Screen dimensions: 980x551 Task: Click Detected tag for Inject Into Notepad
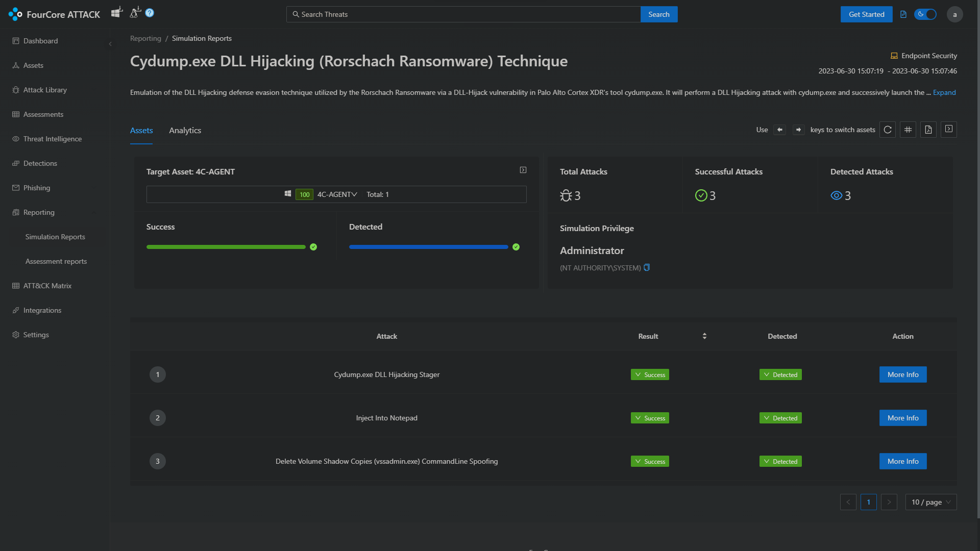click(x=780, y=418)
